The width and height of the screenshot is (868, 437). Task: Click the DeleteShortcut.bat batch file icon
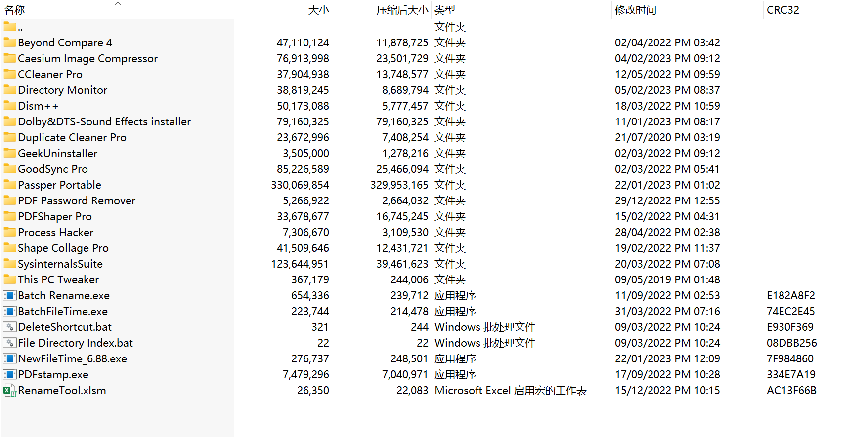(x=9, y=327)
